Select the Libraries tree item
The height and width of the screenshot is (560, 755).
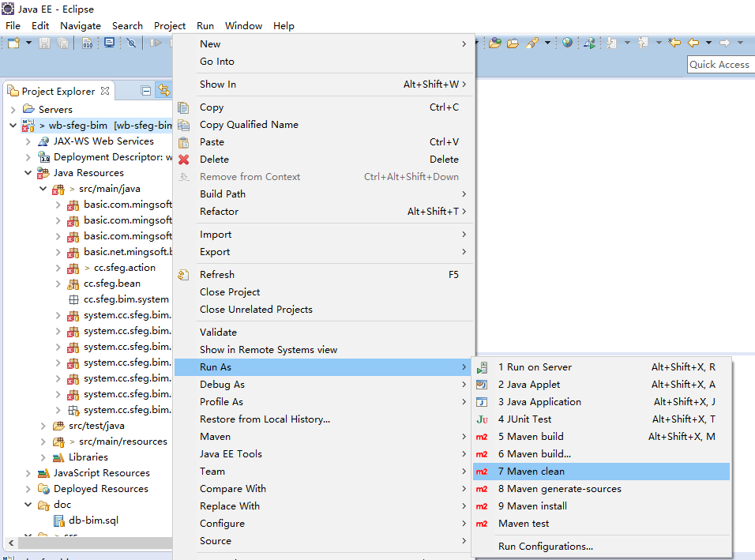click(88, 457)
